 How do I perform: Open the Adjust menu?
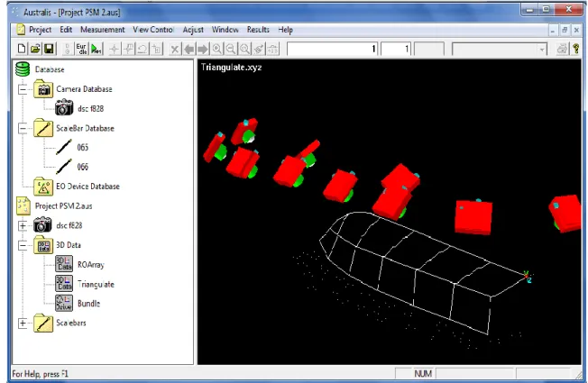pos(193,30)
